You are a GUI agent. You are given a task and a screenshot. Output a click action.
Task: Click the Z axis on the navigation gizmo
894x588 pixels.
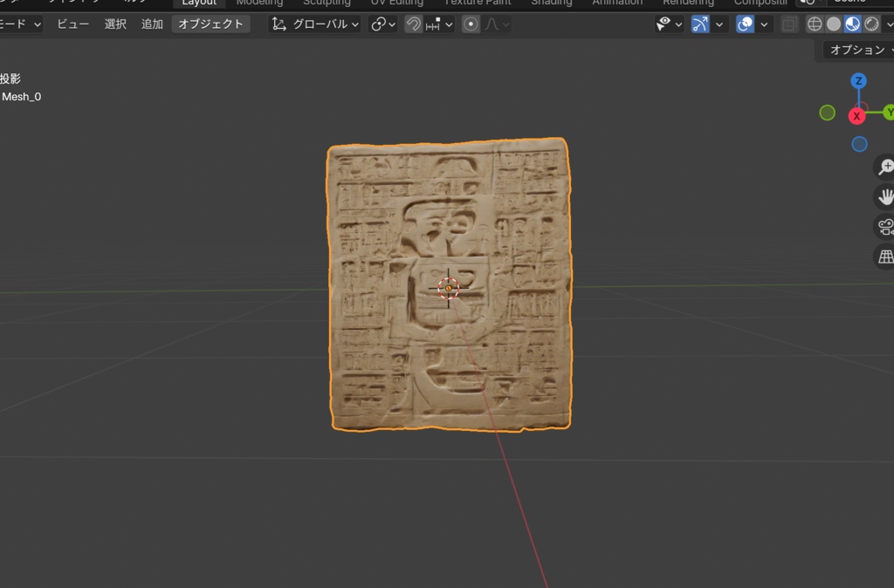pos(858,80)
